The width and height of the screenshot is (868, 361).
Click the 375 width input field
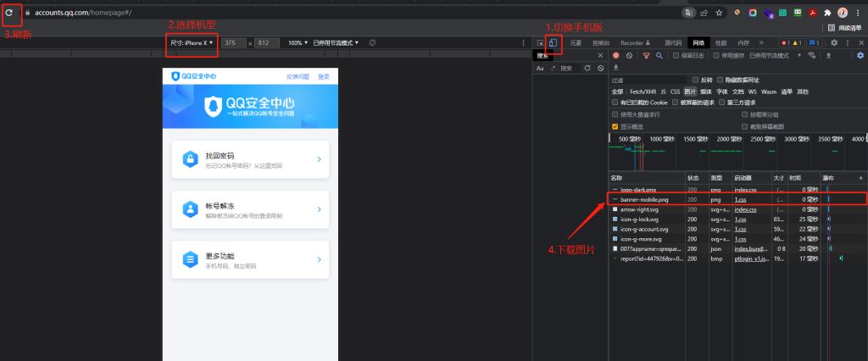click(234, 42)
